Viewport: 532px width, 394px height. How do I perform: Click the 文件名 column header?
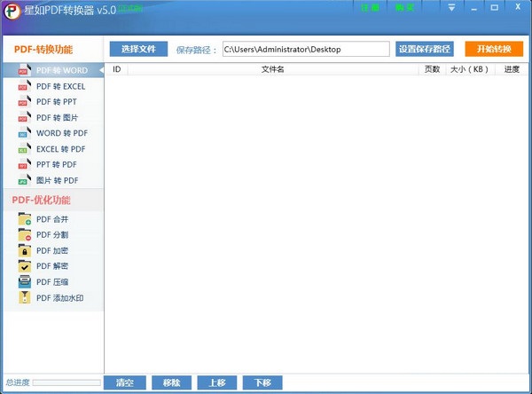point(273,69)
